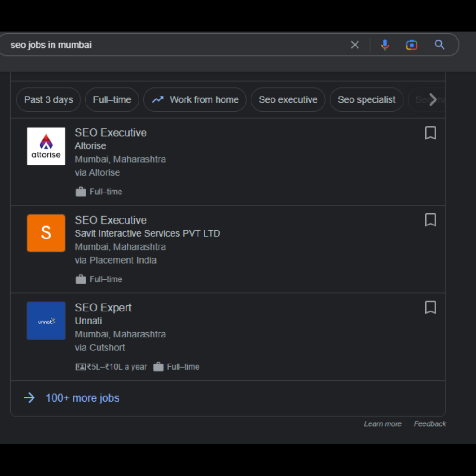Click 'via Altorise' source text
Image resolution: width=476 pixels, height=476 pixels.
click(x=98, y=173)
